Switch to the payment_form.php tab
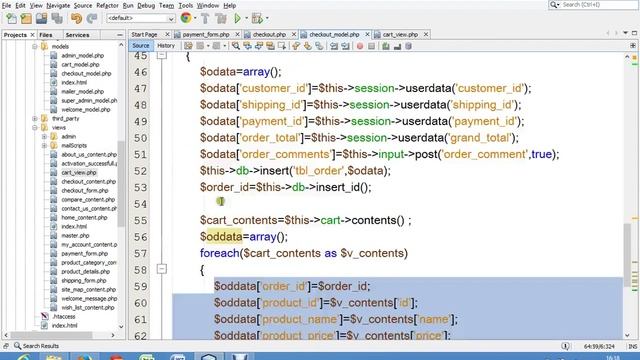Viewport: 640px width, 360px height. [x=206, y=35]
